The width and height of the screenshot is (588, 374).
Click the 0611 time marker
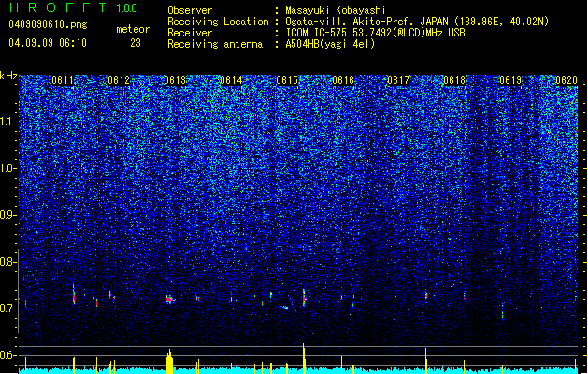(63, 80)
